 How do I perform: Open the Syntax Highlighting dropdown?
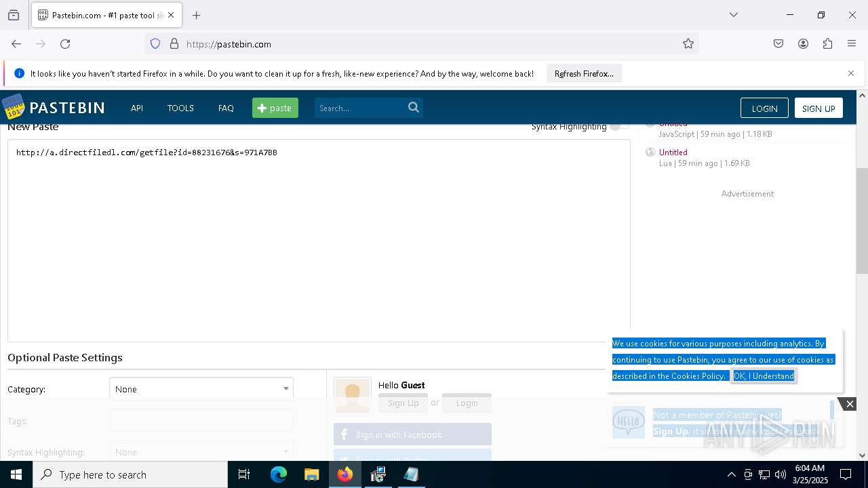pyautogui.click(x=201, y=452)
